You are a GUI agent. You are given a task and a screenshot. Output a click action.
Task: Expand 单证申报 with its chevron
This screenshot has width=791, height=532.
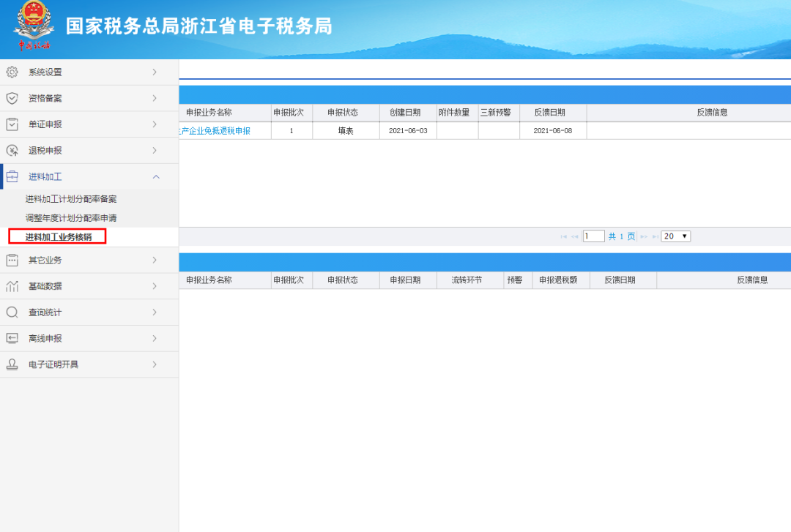pos(155,124)
